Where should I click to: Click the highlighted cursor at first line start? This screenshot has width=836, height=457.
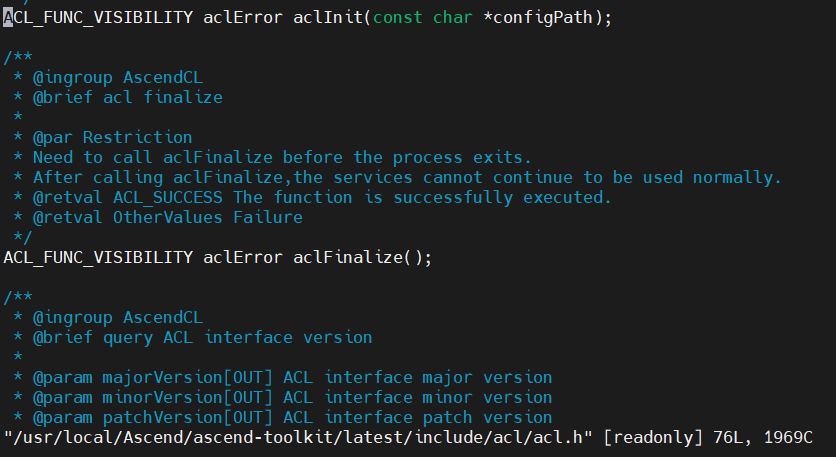point(9,19)
